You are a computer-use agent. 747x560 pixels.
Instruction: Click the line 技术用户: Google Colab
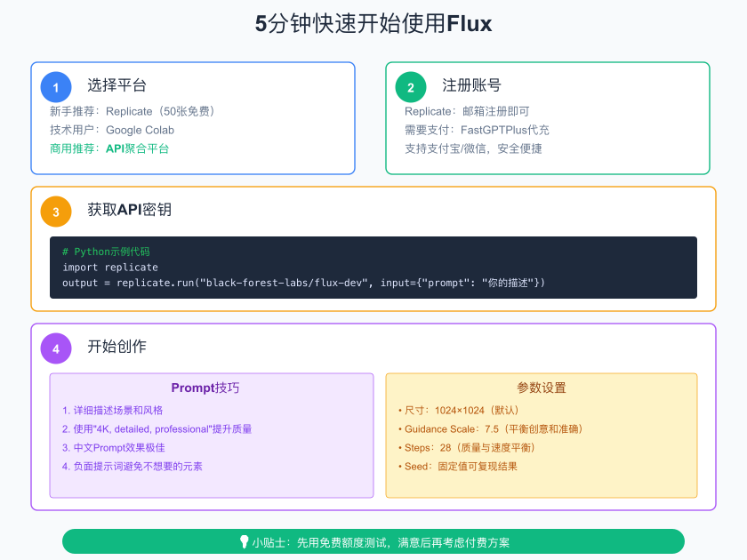pos(112,130)
